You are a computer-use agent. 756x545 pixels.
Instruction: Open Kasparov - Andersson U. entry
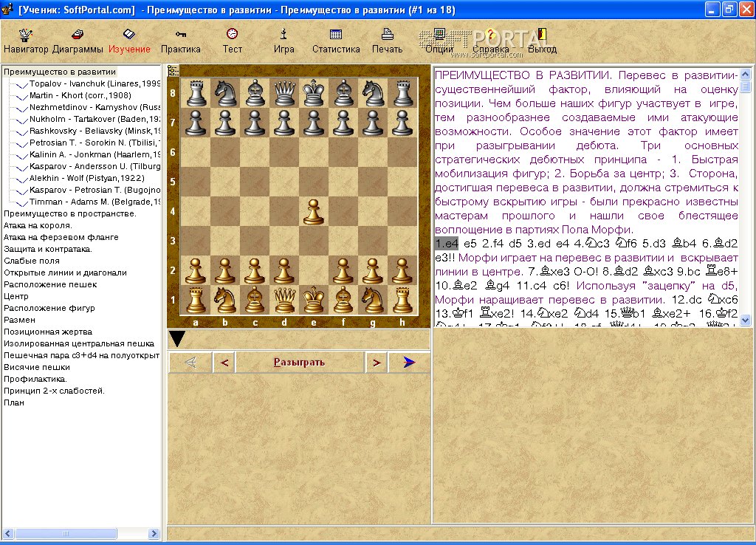(94, 166)
